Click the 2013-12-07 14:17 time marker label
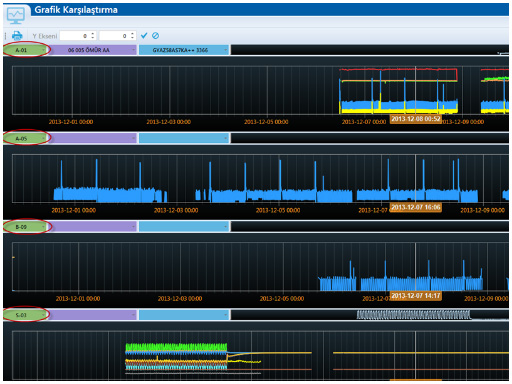Viewport: 512px width, 384px height. point(416,296)
